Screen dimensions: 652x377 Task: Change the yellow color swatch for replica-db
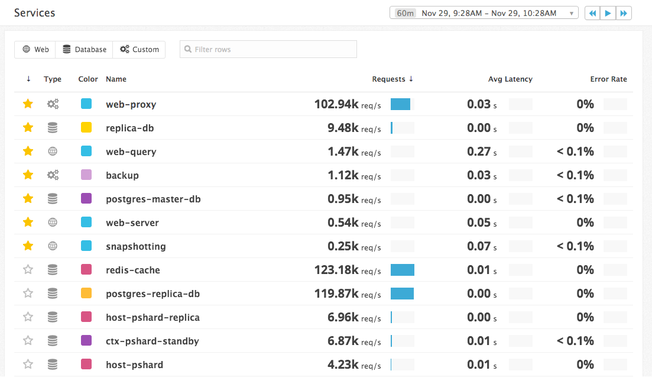point(86,127)
